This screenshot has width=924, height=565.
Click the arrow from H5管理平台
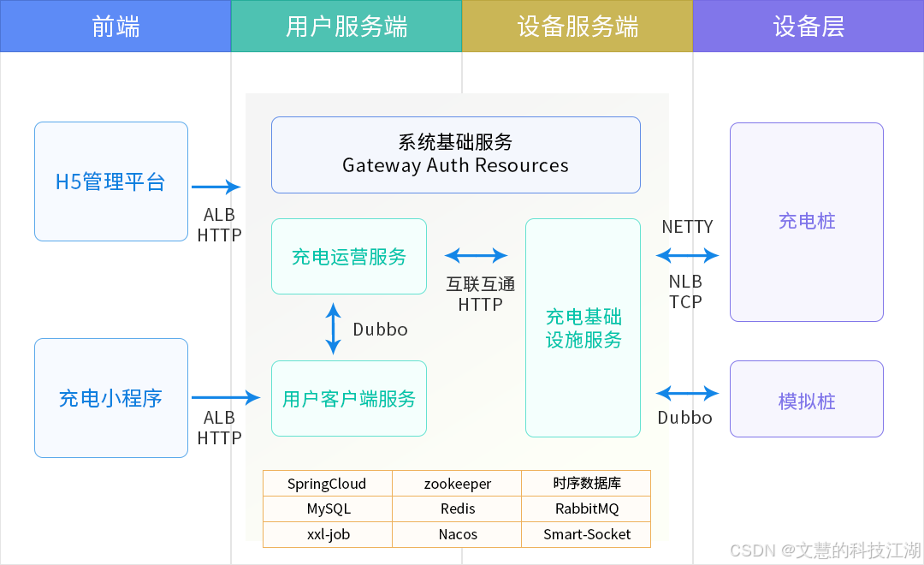[x=216, y=187]
